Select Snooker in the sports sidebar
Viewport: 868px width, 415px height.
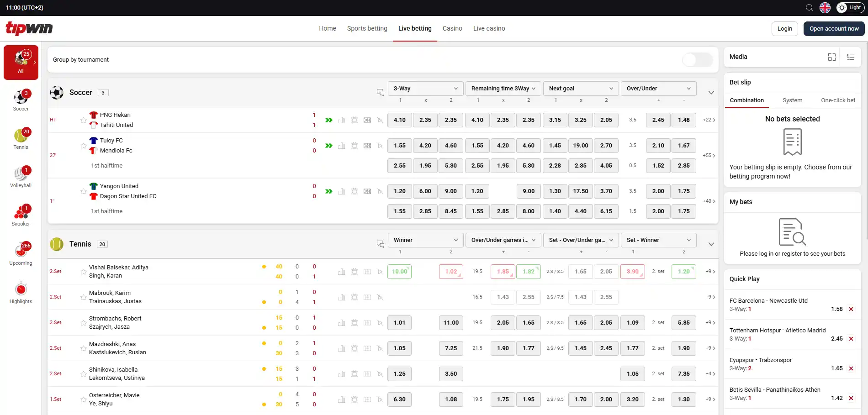point(21,215)
